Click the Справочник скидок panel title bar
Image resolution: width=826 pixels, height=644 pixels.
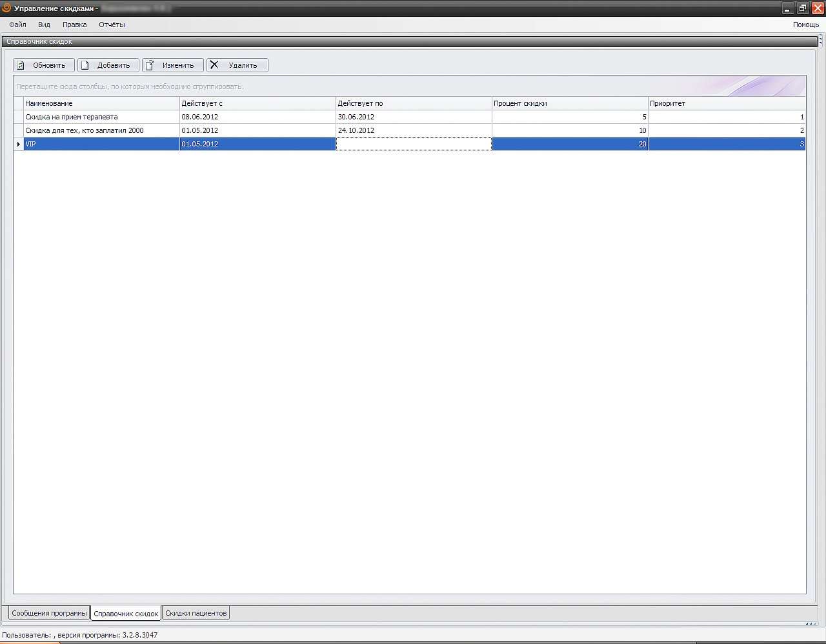[409, 41]
